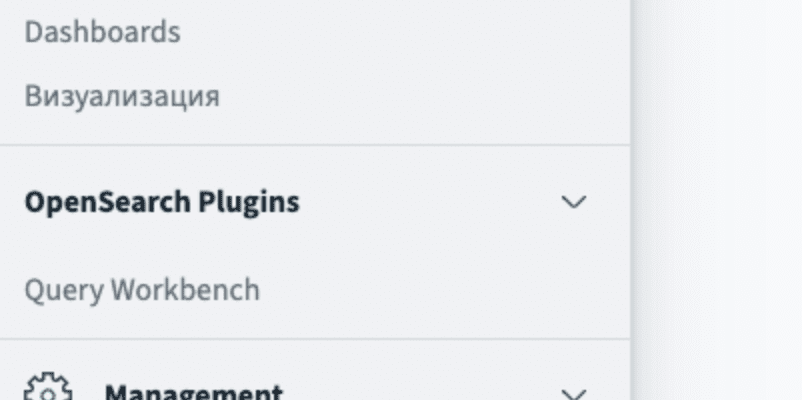Select Визуализация in the side menu

point(122,97)
